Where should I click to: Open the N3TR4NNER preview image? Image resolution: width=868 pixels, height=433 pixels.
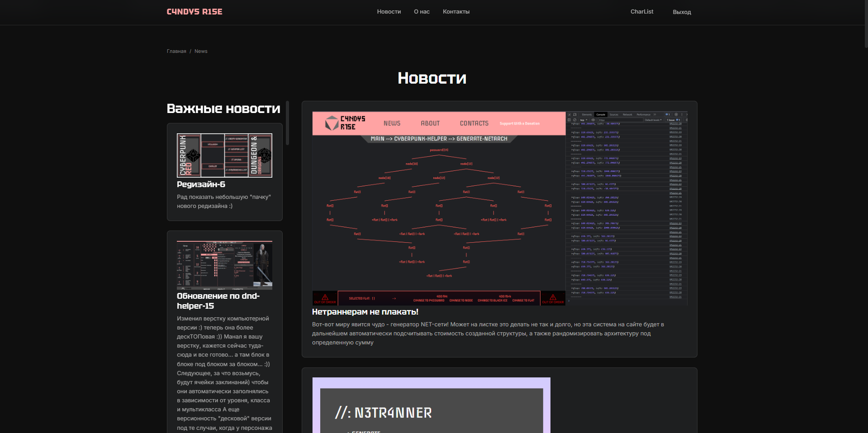[431, 405]
